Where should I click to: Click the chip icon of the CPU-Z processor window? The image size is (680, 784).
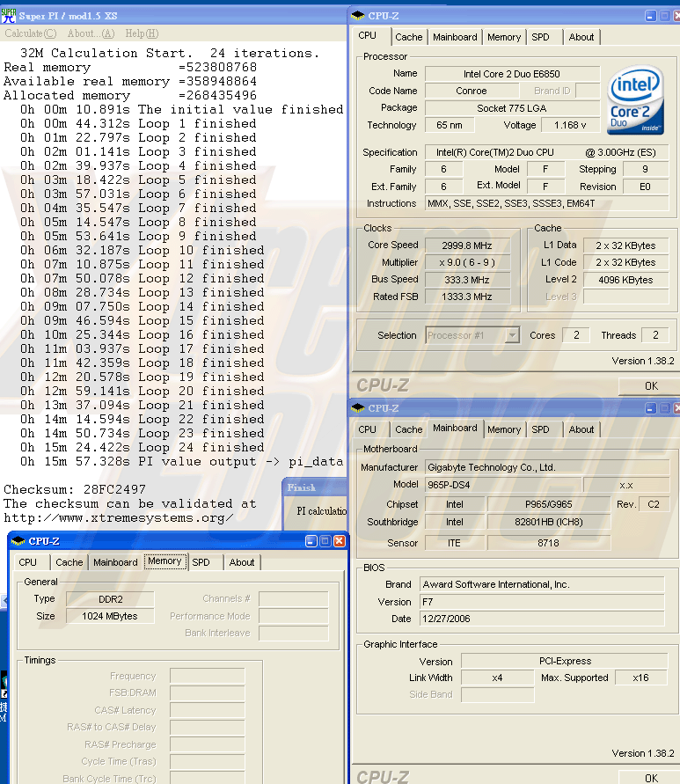359,15
